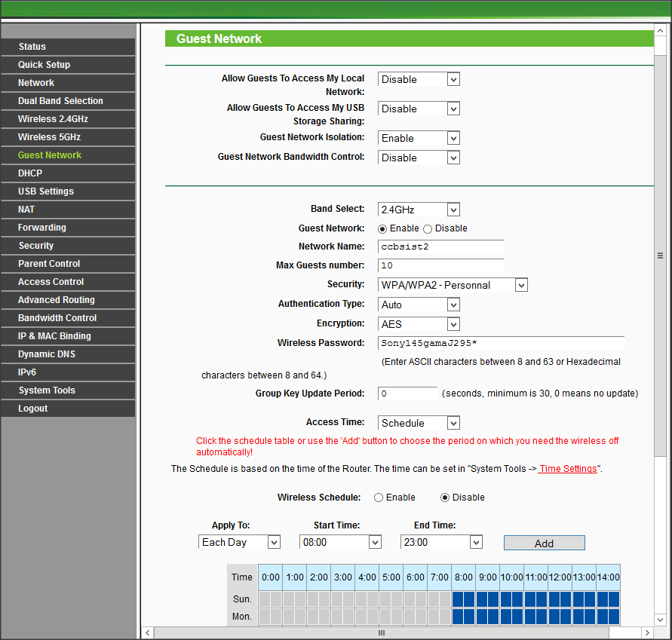Open the Access Time dropdown
Viewport: 672px width, 640px height.
[x=419, y=423]
